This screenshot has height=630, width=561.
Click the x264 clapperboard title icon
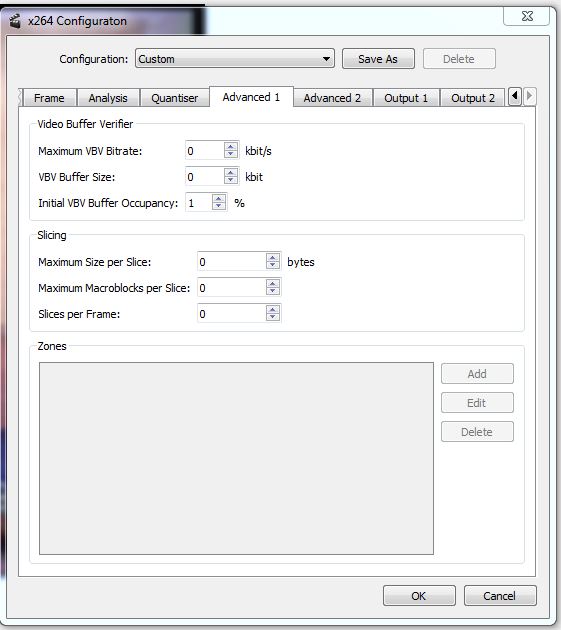pos(15,21)
